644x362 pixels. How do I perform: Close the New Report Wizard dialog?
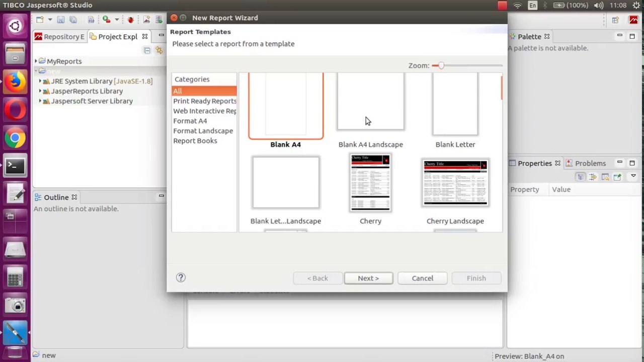pos(174,18)
